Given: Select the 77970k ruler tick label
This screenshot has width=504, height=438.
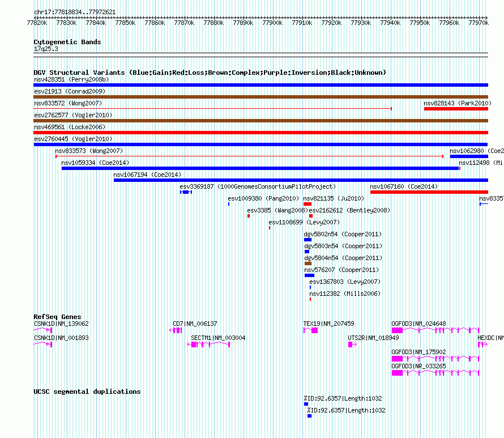Looking at the screenshot, I should point(479,23).
